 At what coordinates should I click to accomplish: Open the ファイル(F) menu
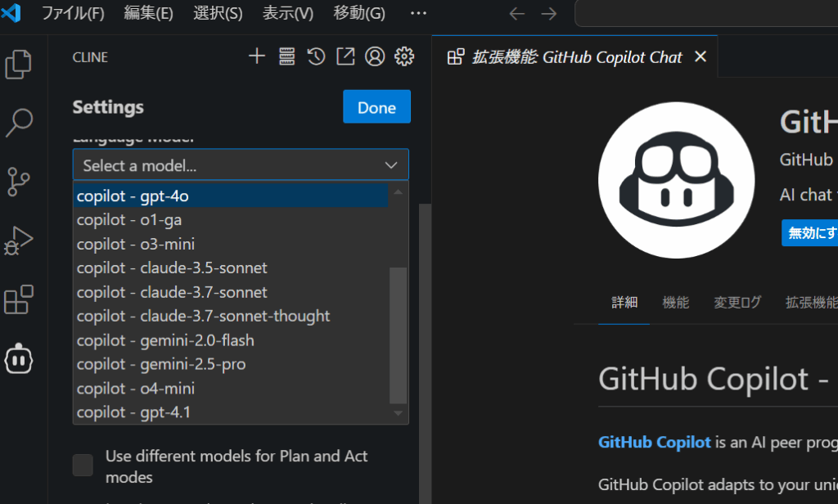[73, 13]
